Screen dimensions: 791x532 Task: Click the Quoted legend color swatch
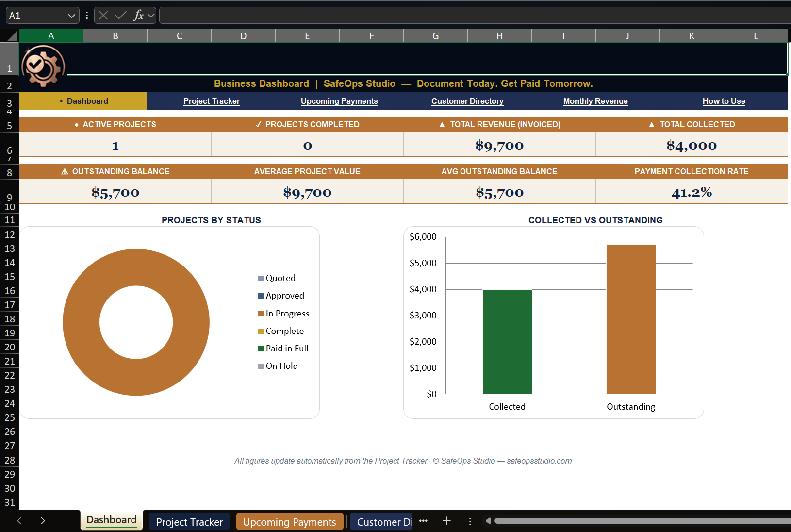click(x=261, y=278)
